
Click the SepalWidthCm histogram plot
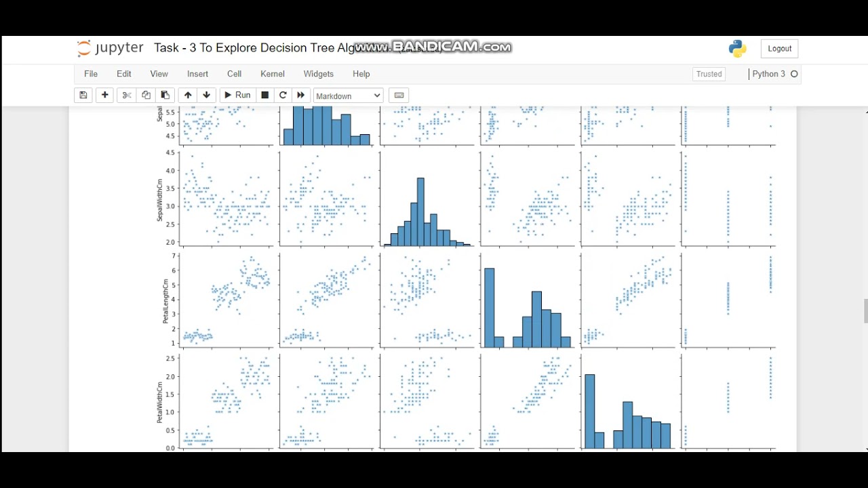click(x=427, y=198)
